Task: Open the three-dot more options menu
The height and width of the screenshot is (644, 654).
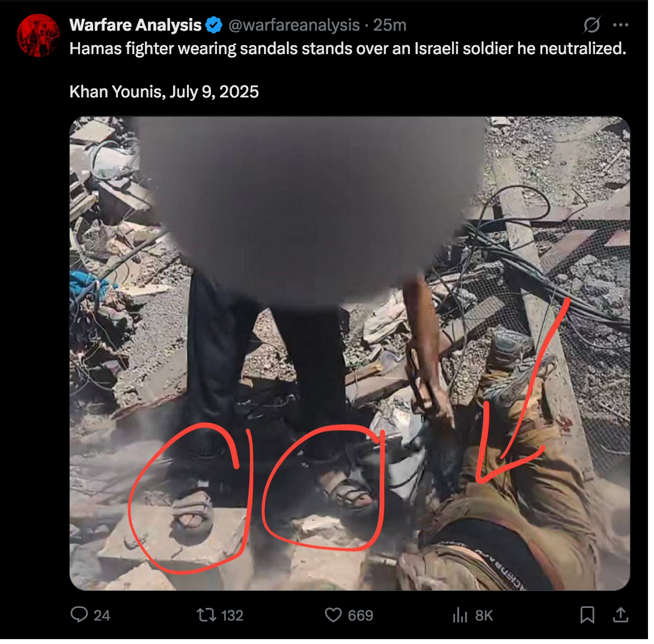Action: [x=620, y=25]
